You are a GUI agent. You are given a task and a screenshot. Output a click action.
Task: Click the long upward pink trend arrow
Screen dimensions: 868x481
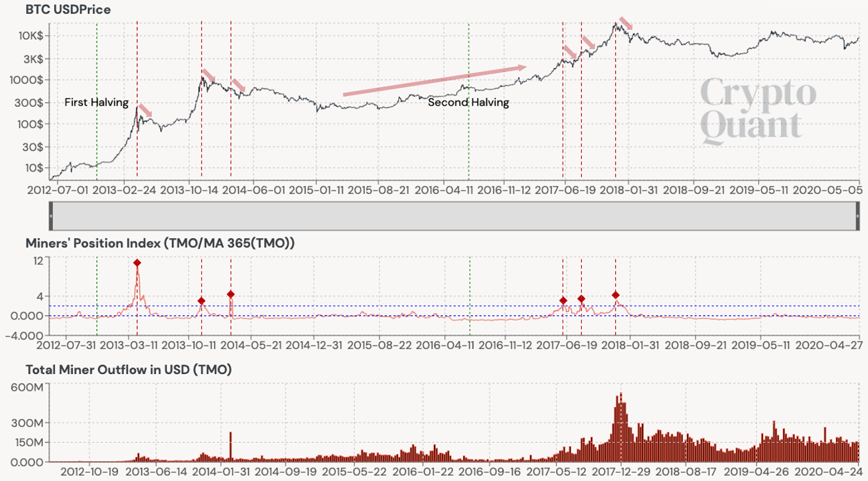tap(435, 81)
